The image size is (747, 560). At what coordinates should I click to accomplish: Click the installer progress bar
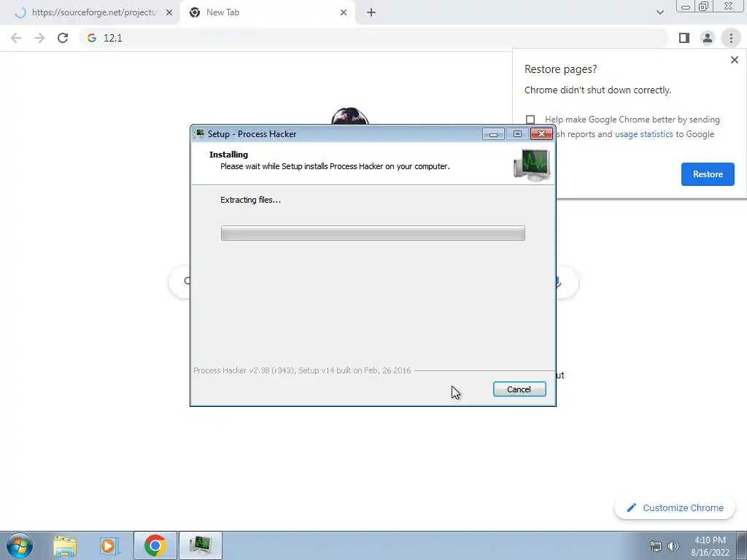pyautogui.click(x=373, y=233)
